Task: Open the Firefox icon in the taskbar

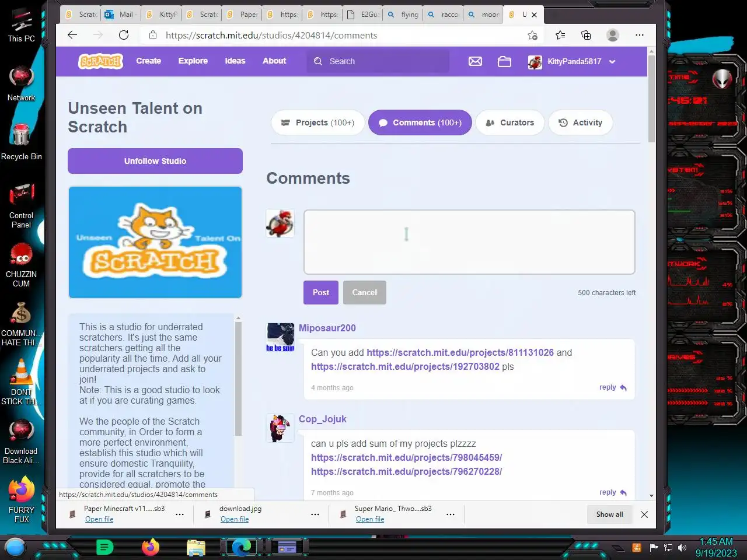Action: point(151,547)
